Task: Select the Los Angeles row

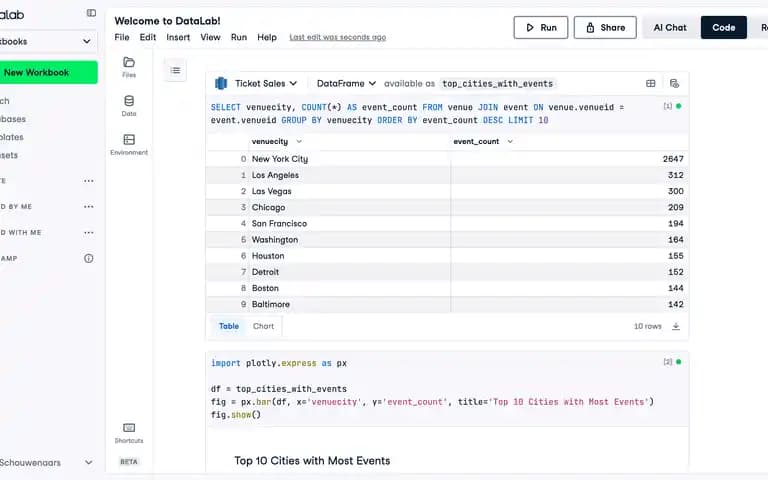Action: tap(447, 175)
